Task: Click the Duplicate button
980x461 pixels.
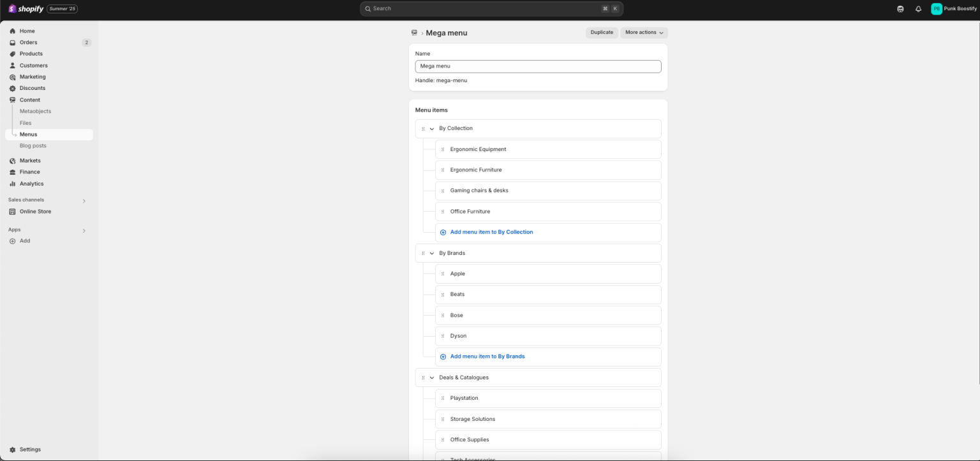Action: [x=601, y=33]
